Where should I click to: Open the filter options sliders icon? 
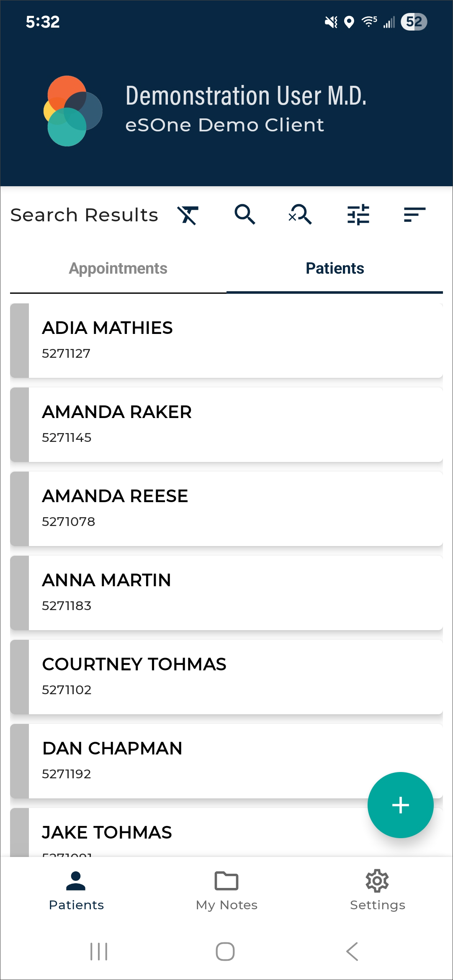point(358,215)
